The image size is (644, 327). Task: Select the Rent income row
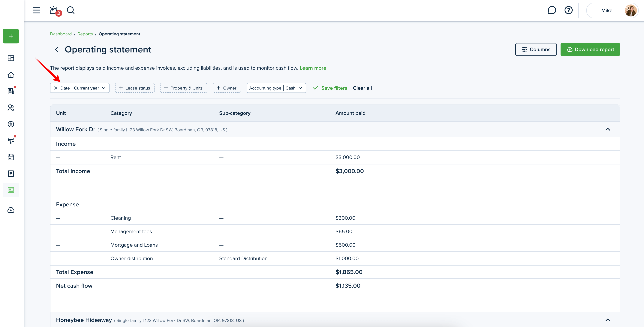click(x=335, y=157)
